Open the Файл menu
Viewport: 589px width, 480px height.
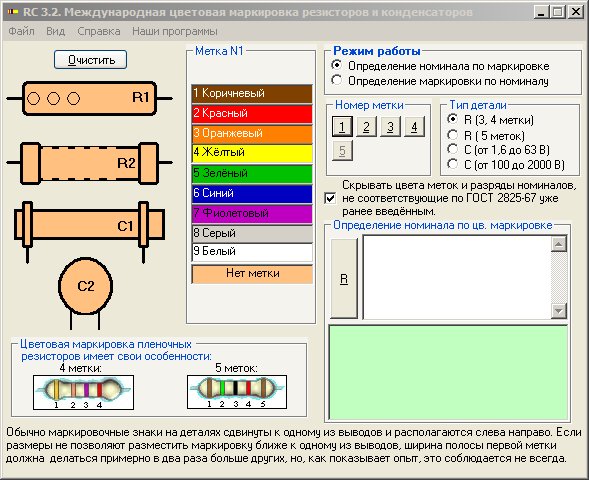point(21,31)
